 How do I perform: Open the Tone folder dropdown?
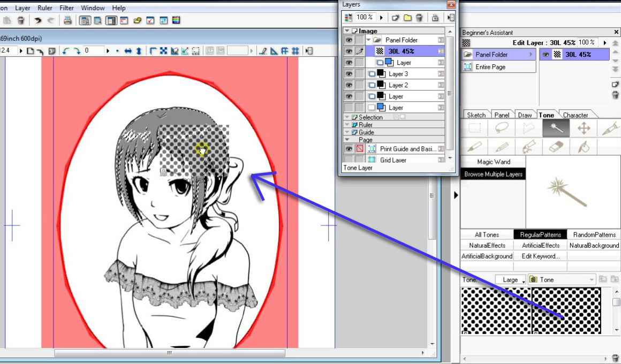[562, 279]
